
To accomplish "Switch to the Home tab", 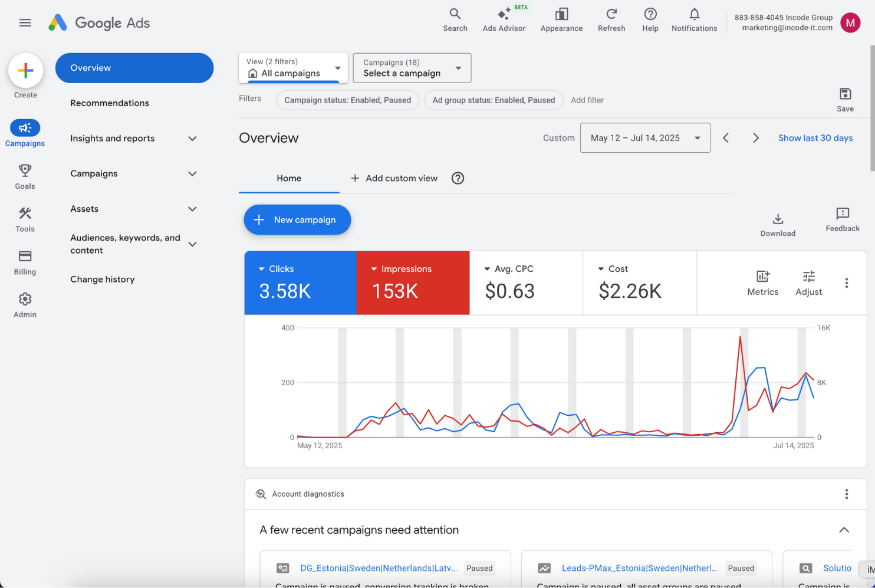I will (x=289, y=178).
